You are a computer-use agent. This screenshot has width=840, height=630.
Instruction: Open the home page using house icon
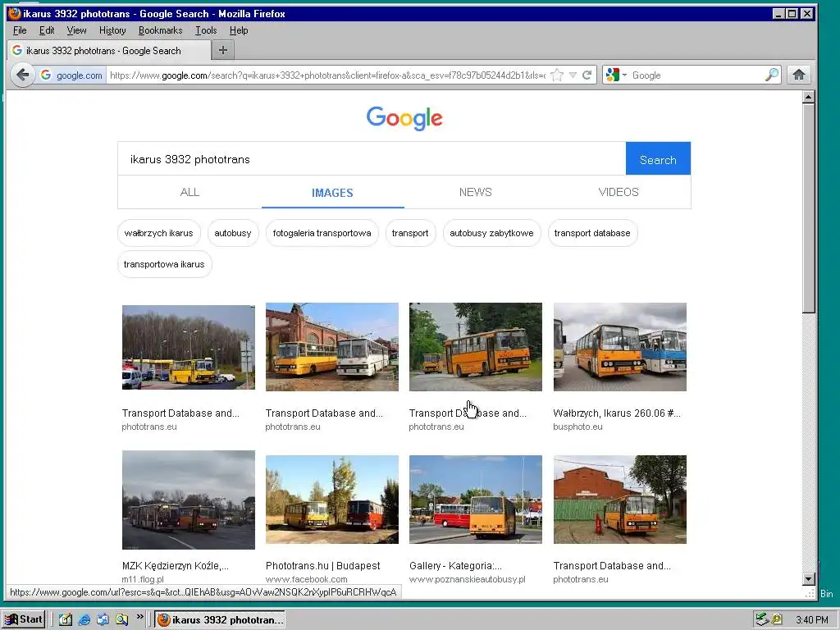tap(799, 75)
